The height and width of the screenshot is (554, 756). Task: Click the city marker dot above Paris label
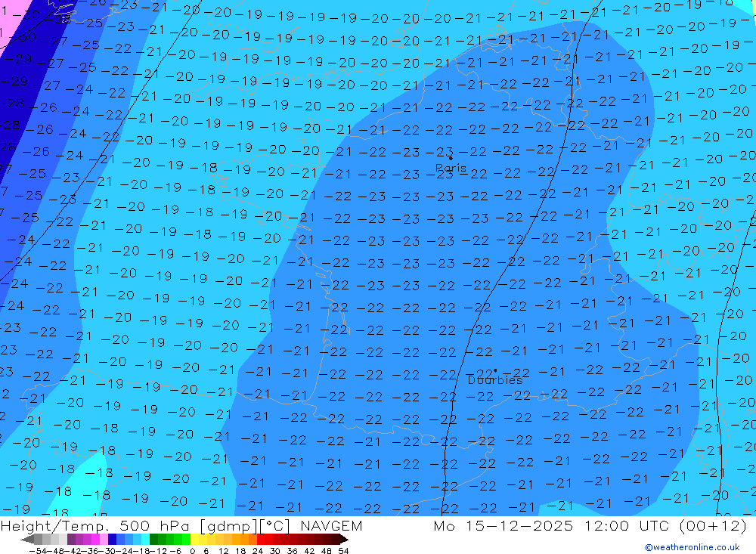(x=451, y=158)
